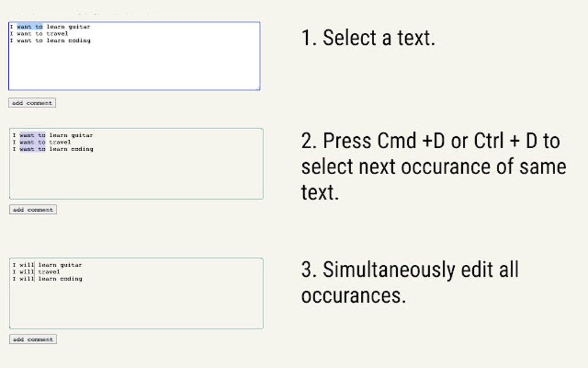
Task: Click highlighted "want to" in top text box
Action: 29,27
